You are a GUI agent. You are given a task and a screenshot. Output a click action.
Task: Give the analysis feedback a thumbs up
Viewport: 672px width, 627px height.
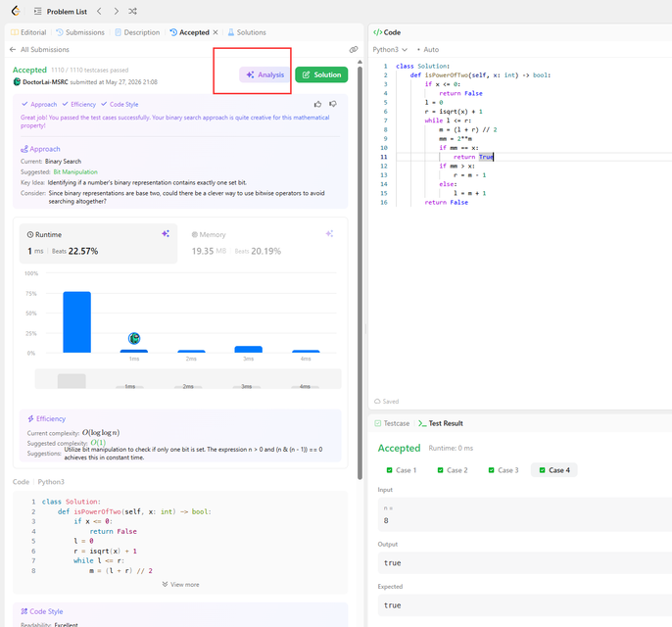click(317, 104)
